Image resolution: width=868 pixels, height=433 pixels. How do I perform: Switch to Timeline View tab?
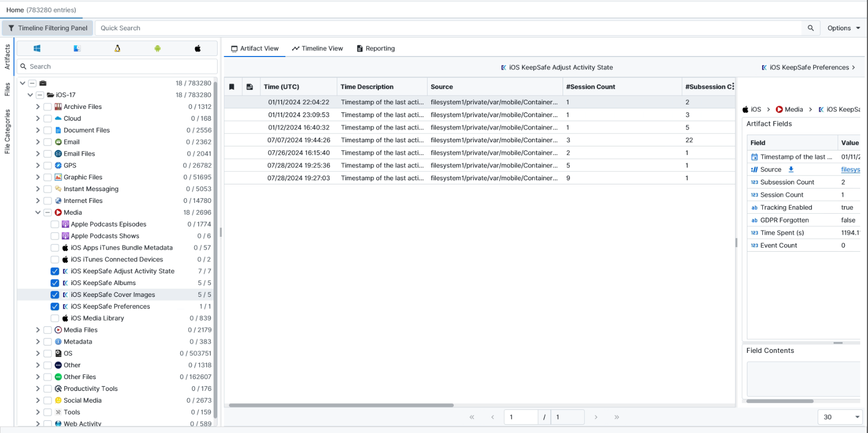pyautogui.click(x=317, y=48)
